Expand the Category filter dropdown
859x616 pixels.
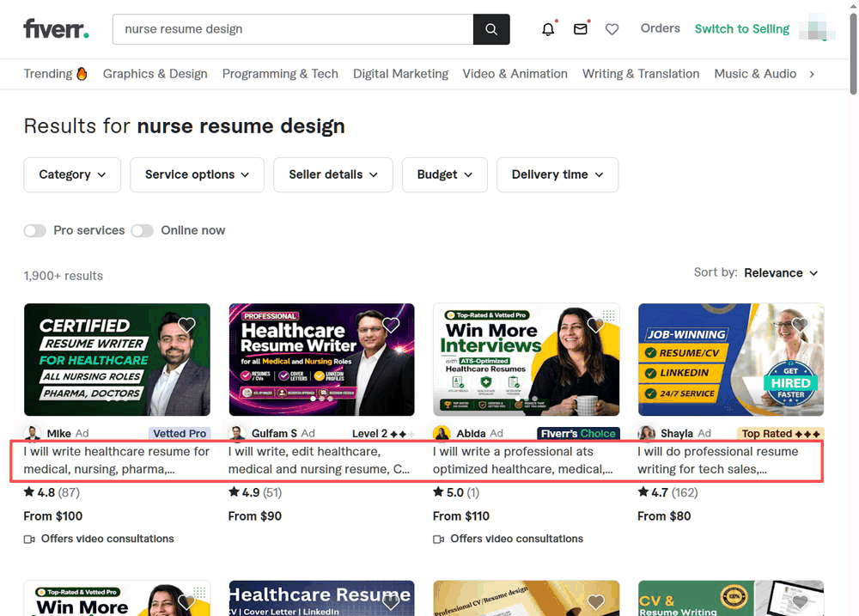point(72,174)
